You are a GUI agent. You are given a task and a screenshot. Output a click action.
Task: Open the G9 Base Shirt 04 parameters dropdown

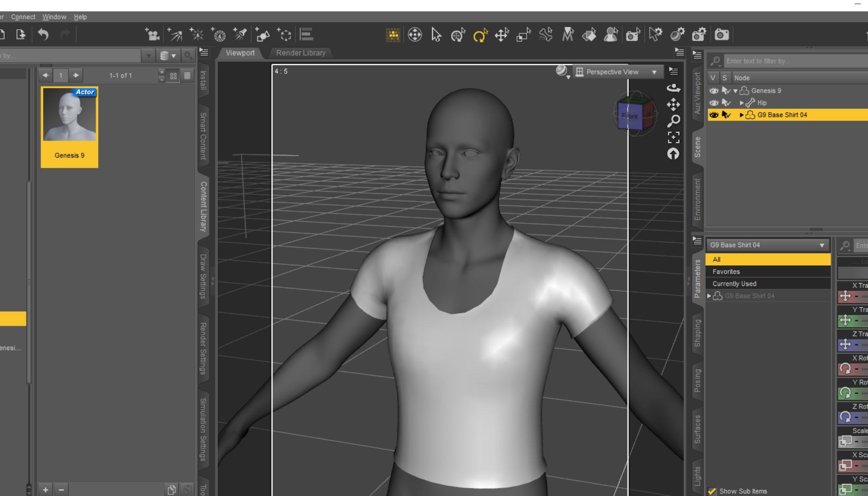pos(768,245)
